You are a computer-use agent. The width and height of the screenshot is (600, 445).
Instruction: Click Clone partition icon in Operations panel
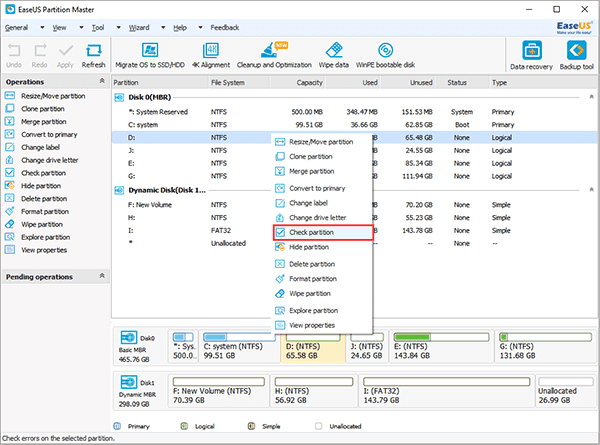click(x=10, y=109)
